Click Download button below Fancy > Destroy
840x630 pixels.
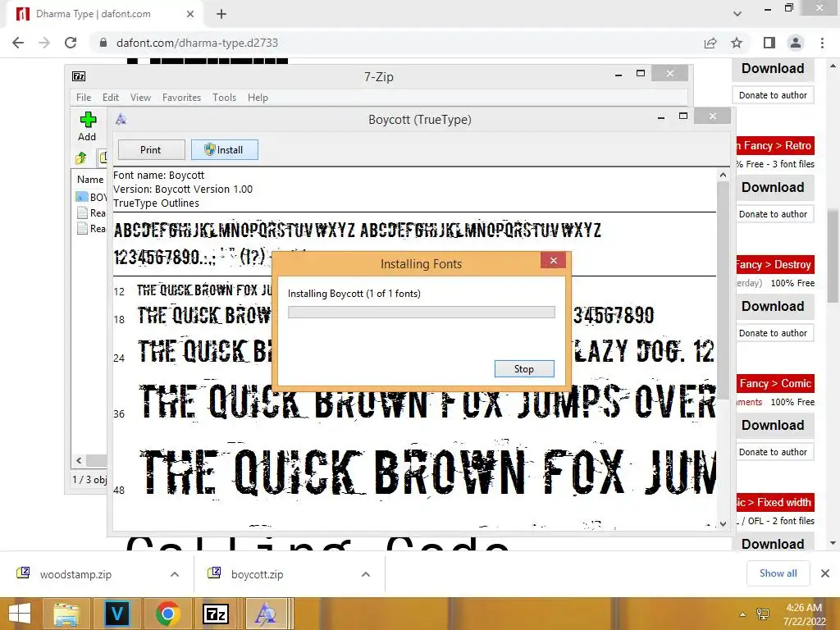pos(773,307)
